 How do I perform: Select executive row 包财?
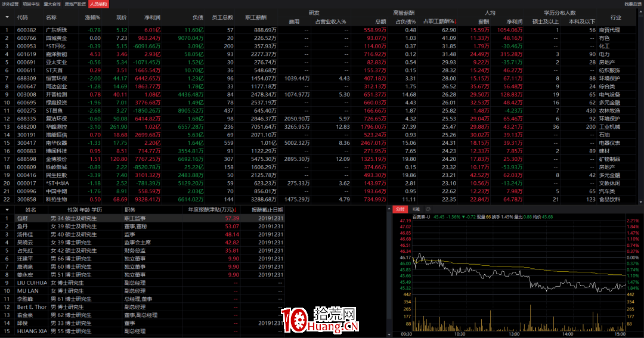tap(142, 218)
